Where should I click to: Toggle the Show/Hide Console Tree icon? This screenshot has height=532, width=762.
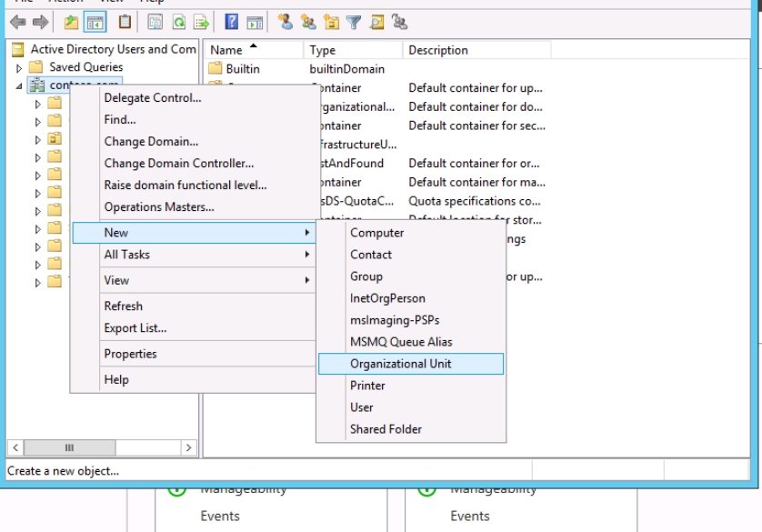coord(95,23)
